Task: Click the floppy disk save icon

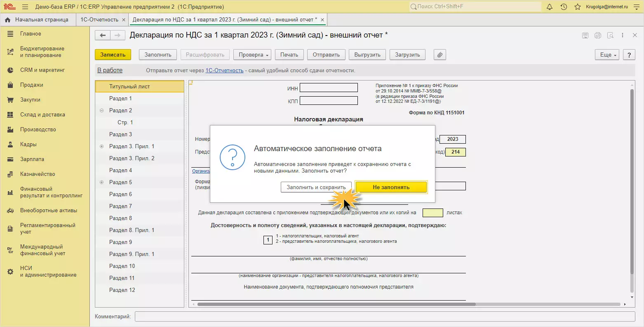Action: click(x=585, y=36)
